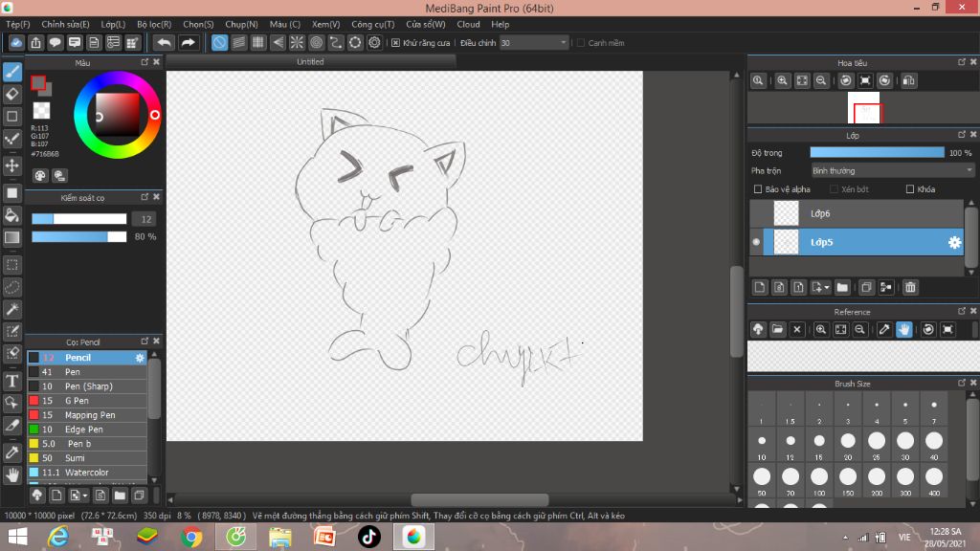
Task: Click horizontal canvas scrollbar
Action: click(x=479, y=499)
